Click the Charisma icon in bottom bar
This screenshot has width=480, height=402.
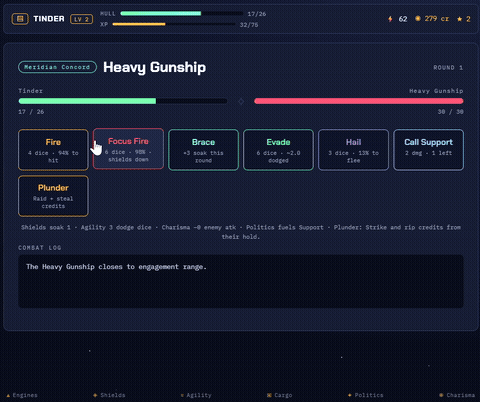pos(441,395)
